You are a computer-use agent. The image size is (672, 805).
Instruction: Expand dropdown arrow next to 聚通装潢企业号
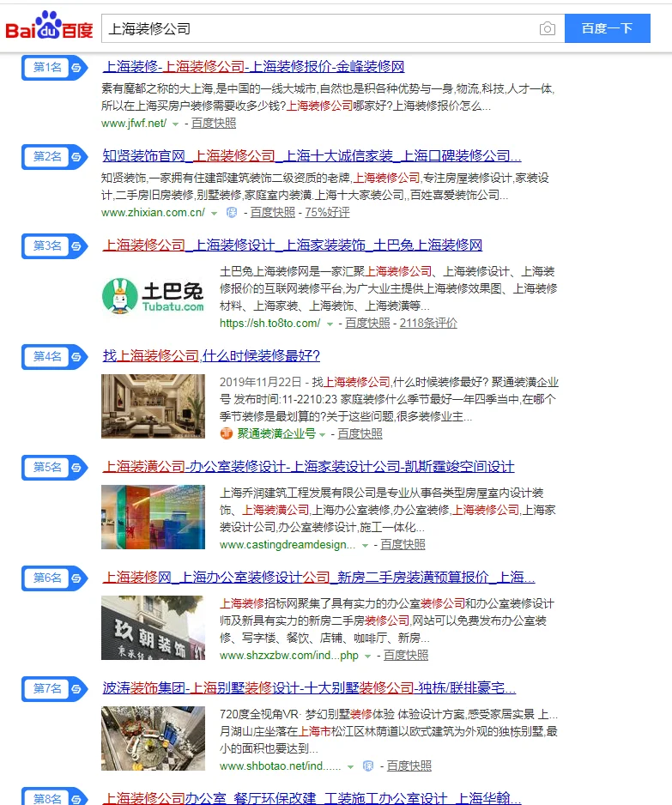(x=323, y=434)
